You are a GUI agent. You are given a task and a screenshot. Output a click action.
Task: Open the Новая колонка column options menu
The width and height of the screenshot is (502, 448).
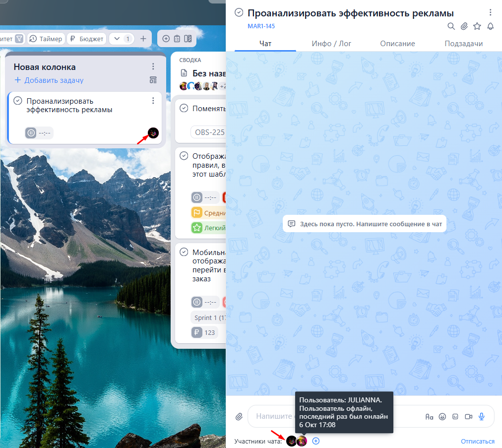tap(153, 66)
